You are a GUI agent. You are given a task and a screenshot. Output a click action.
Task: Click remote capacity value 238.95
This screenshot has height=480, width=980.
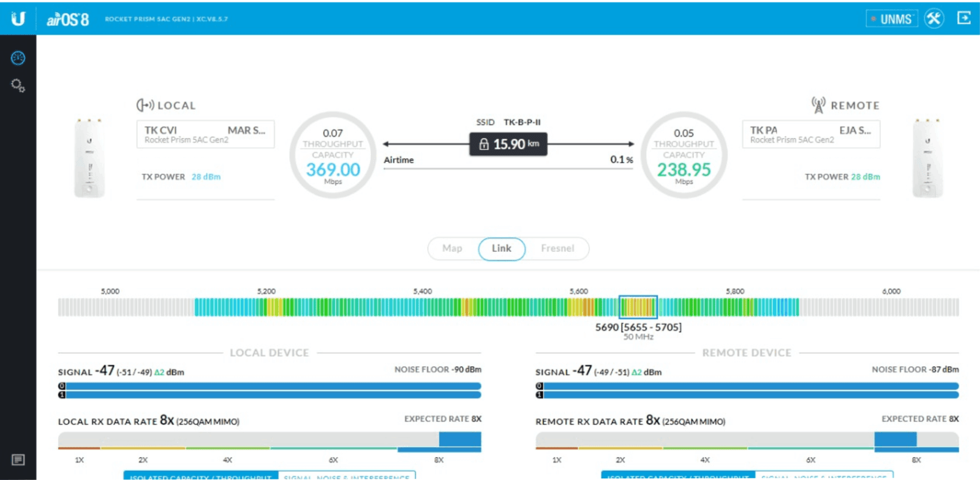(x=684, y=169)
